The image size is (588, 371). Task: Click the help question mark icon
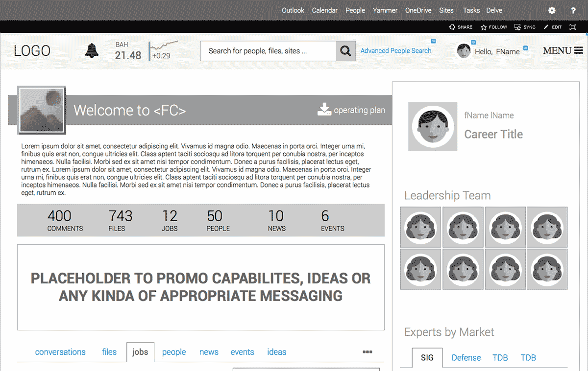(573, 10)
